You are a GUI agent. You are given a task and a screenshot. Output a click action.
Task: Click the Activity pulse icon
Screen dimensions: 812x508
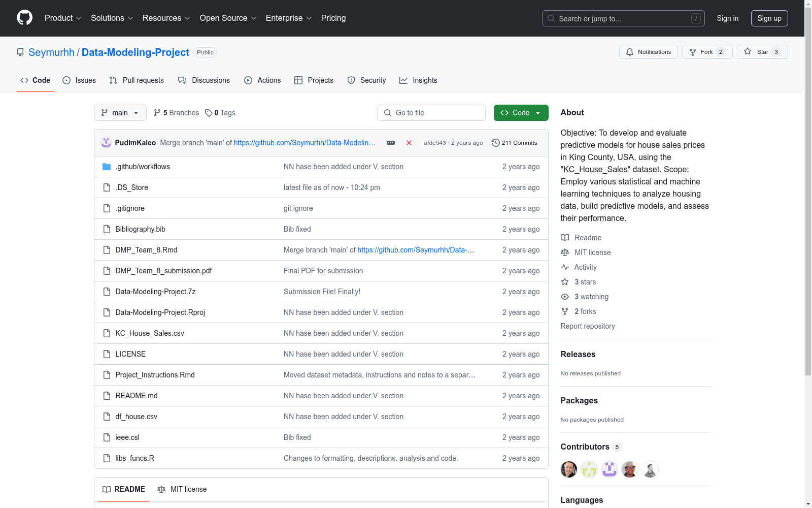565,267
